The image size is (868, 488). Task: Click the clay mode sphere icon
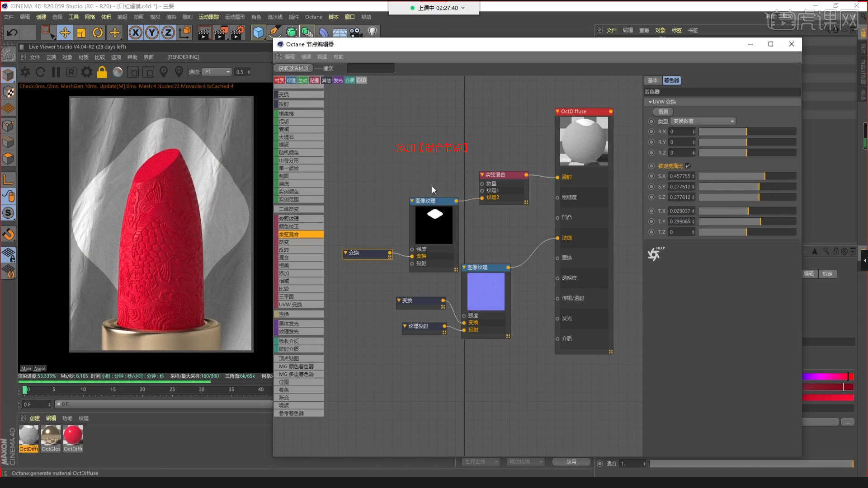118,72
